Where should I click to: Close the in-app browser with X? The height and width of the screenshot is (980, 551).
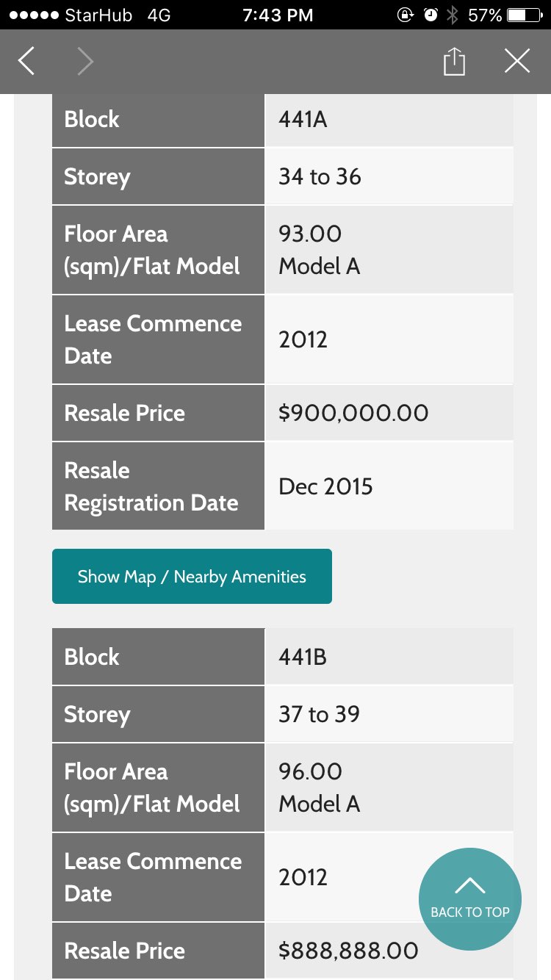(517, 62)
